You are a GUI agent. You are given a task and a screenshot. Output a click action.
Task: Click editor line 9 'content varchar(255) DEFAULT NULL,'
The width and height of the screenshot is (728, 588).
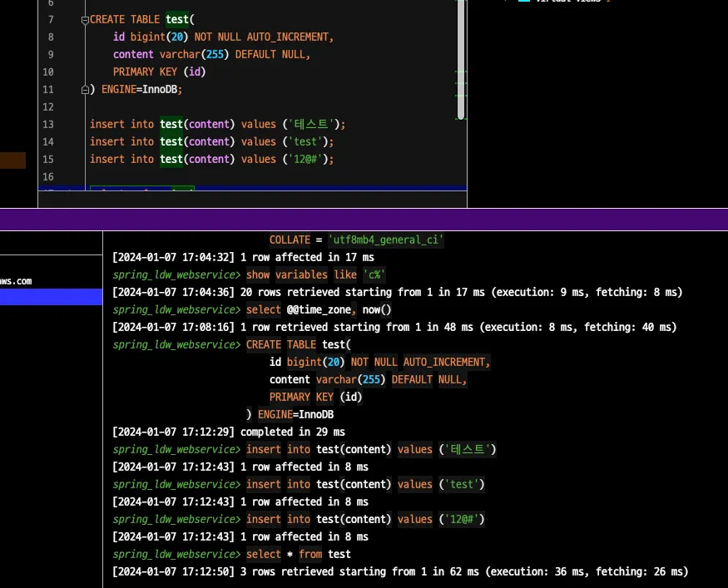click(x=211, y=54)
